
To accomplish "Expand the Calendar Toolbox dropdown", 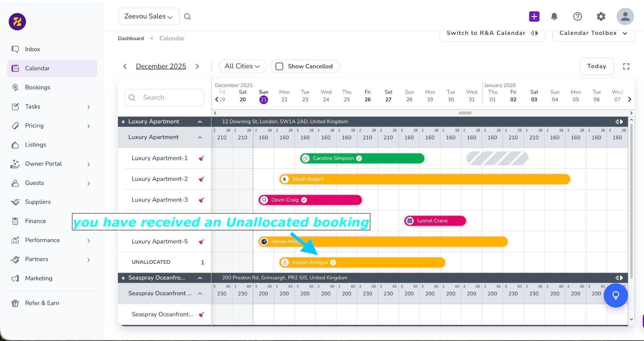I will click(x=593, y=33).
